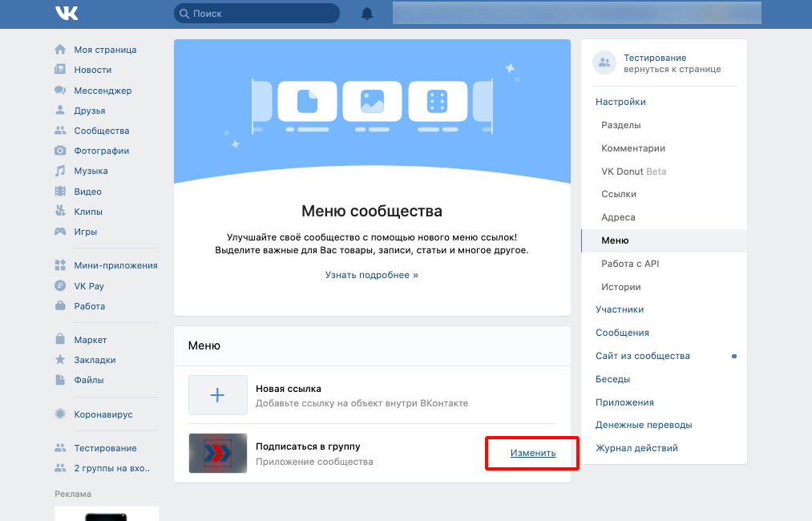Open Коронавирус section in sidebar

pyautogui.click(x=103, y=414)
